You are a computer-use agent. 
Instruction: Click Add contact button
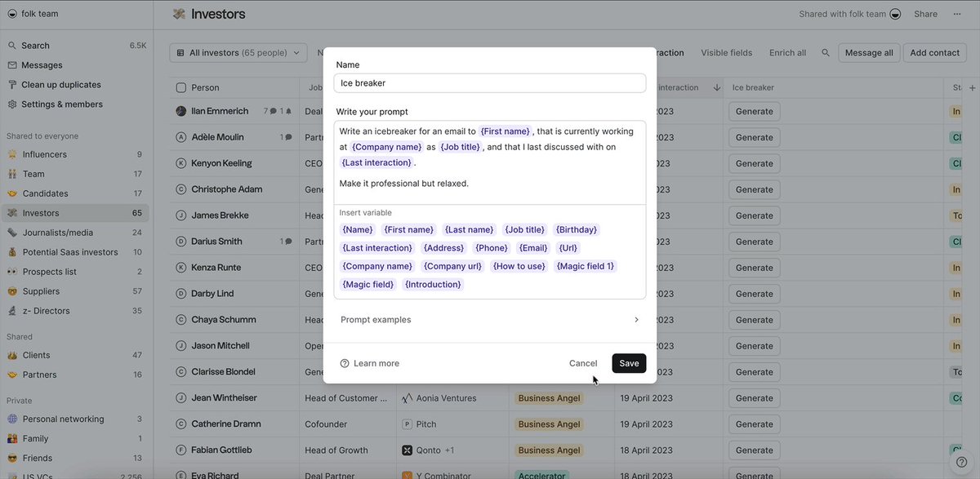pos(934,53)
